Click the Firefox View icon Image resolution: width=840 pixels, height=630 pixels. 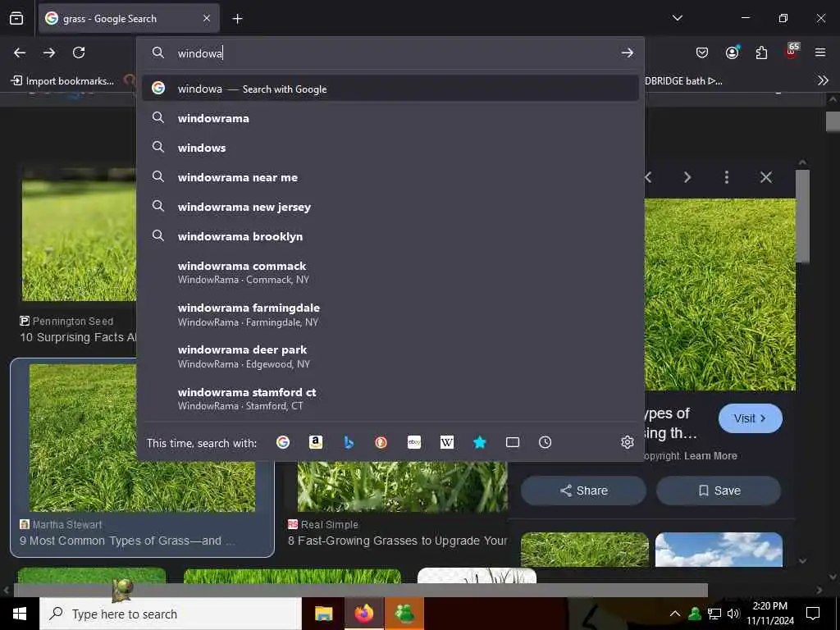pyautogui.click(x=16, y=18)
